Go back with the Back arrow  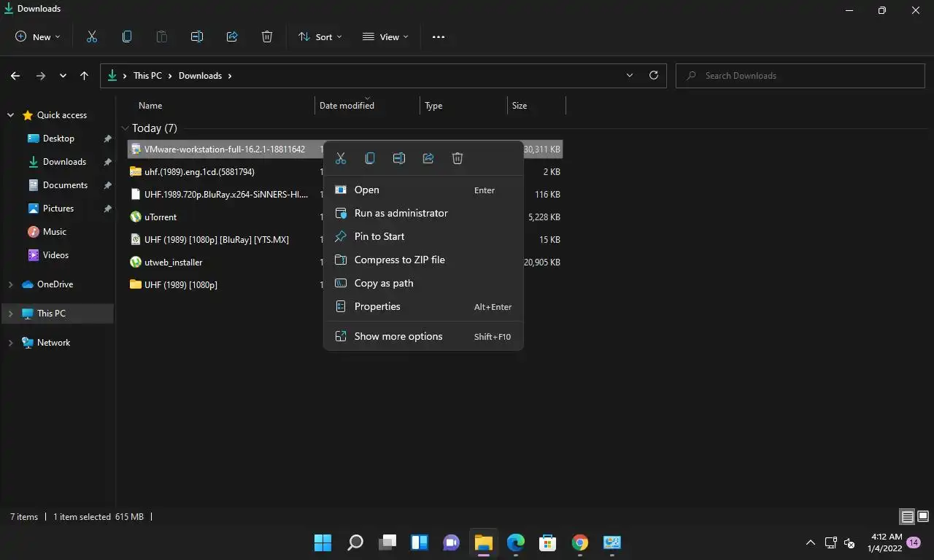coord(15,76)
